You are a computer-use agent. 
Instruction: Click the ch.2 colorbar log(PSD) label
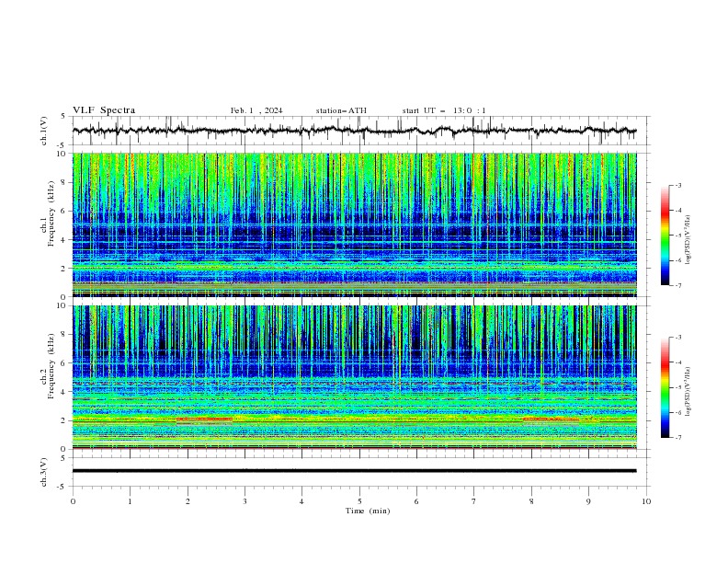(x=688, y=392)
